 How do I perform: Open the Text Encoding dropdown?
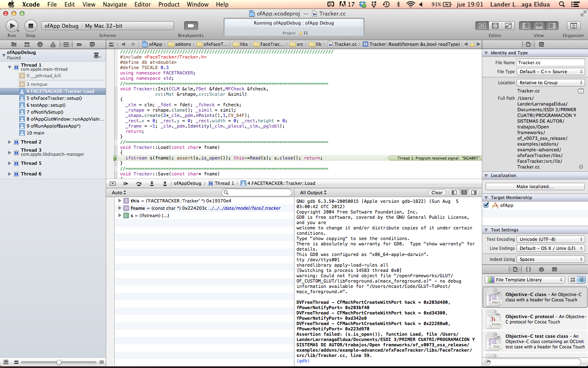[x=551, y=239]
